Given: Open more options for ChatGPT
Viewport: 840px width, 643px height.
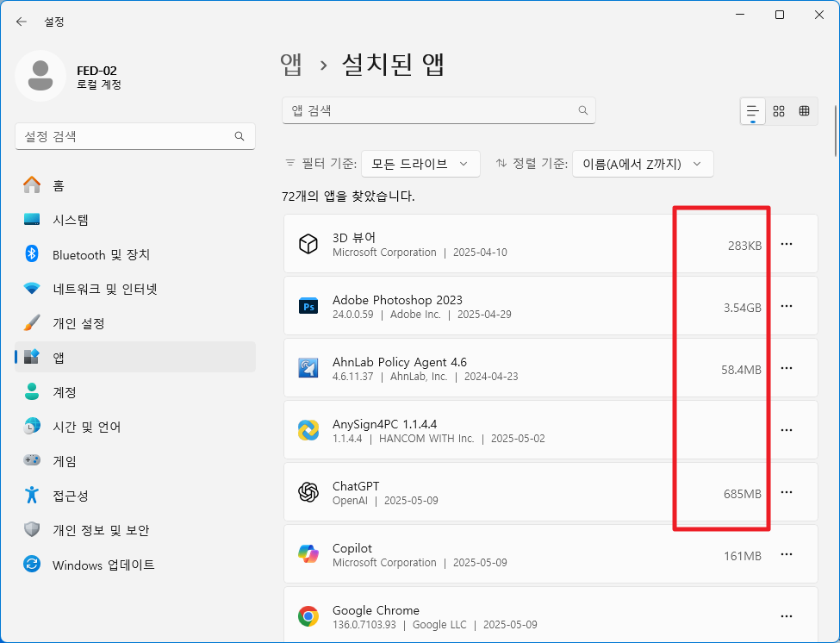Looking at the screenshot, I should 787,492.
